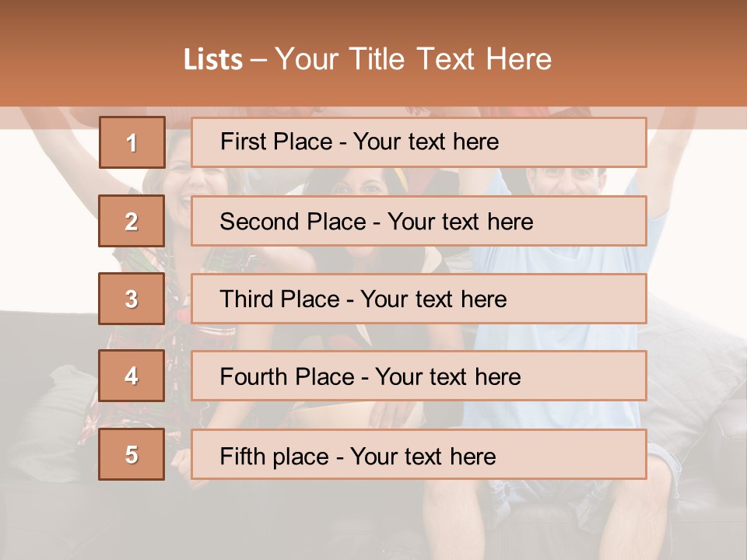Select the number 4 box
The height and width of the screenshot is (560, 747).
[132, 376]
